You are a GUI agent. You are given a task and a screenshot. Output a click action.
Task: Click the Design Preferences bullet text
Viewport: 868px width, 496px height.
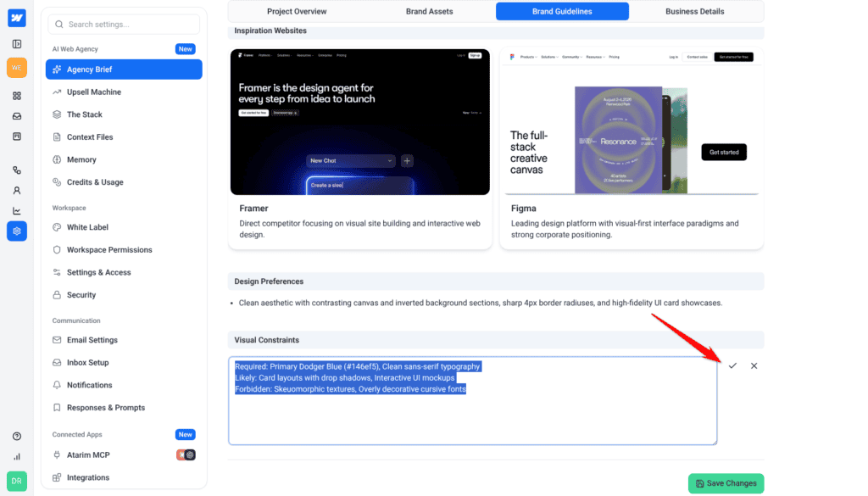[481, 303]
